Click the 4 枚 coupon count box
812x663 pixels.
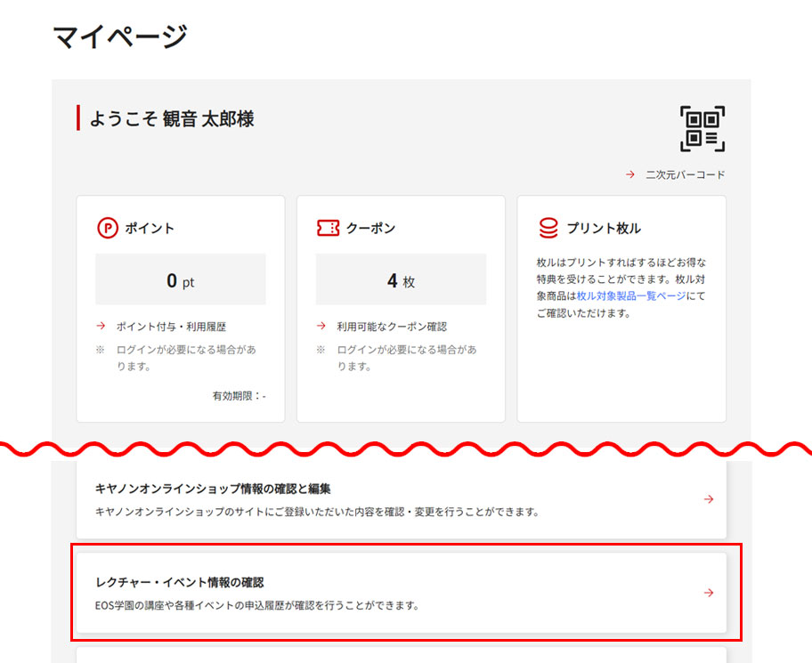pyautogui.click(x=401, y=280)
